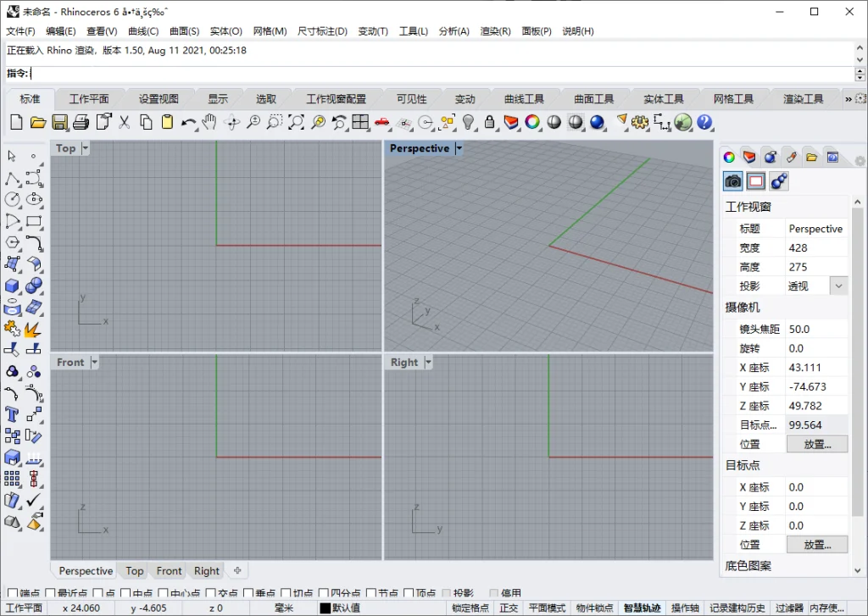Image resolution: width=868 pixels, height=616 pixels.
Task: Open the Perspective viewport title dropdown arrow
Action: 459,148
